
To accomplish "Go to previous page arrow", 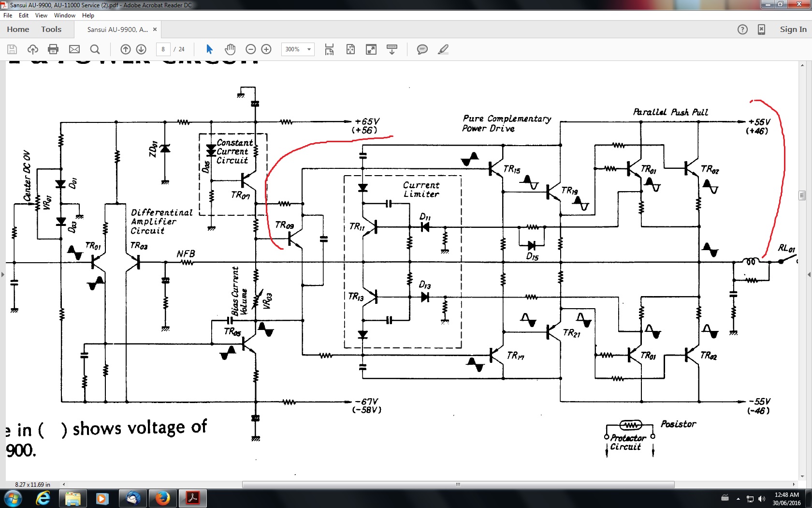I will (126, 49).
